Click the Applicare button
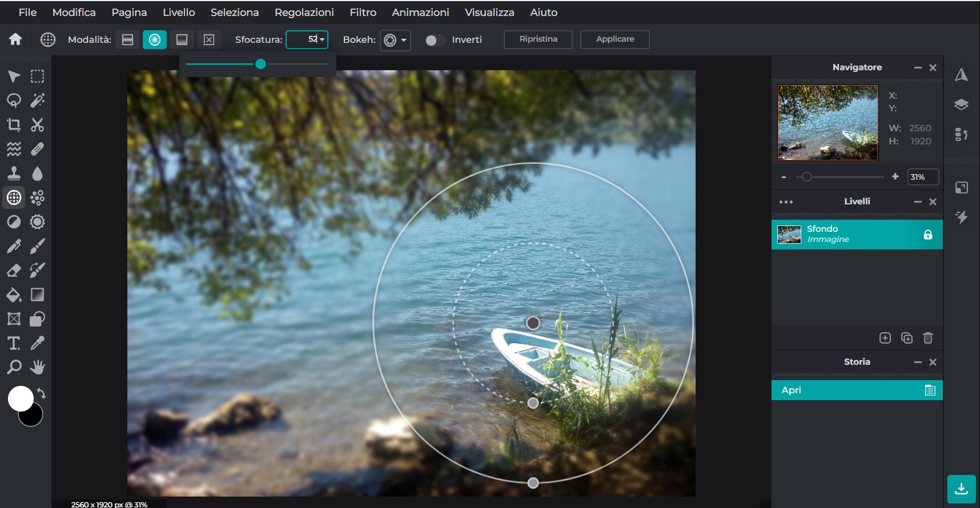Viewport: 980px width, 508px height. tap(614, 39)
